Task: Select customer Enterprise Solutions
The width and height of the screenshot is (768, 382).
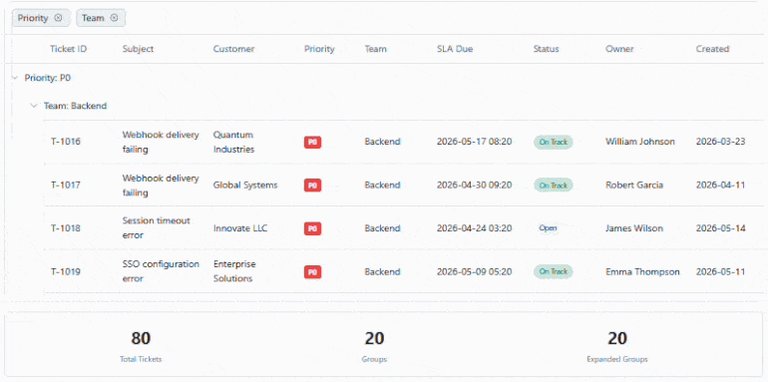Action: [234, 271]
